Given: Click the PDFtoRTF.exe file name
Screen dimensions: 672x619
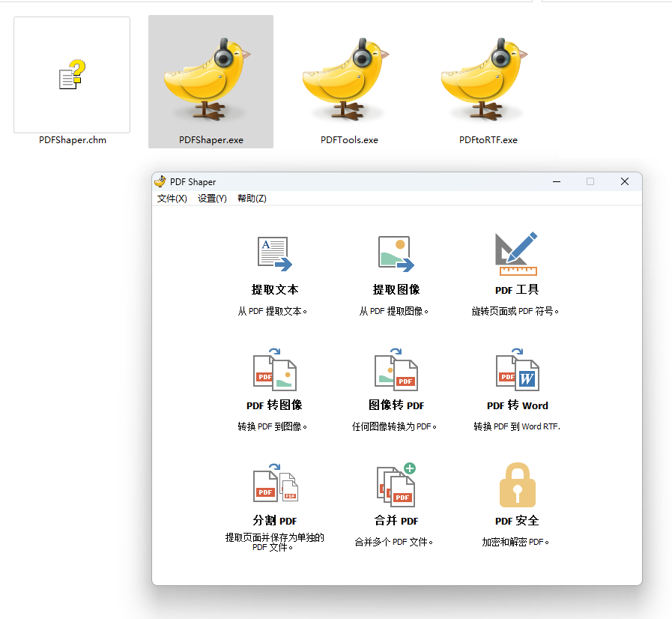Looking at the screenshot, I should pyautogui.click(x=488, y=139).
